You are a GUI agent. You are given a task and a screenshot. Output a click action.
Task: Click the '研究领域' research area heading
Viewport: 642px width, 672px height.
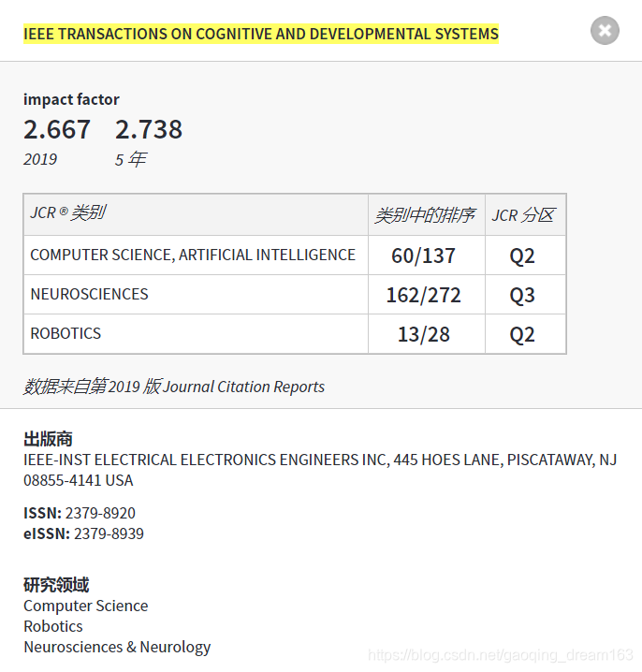pos(56,585)
